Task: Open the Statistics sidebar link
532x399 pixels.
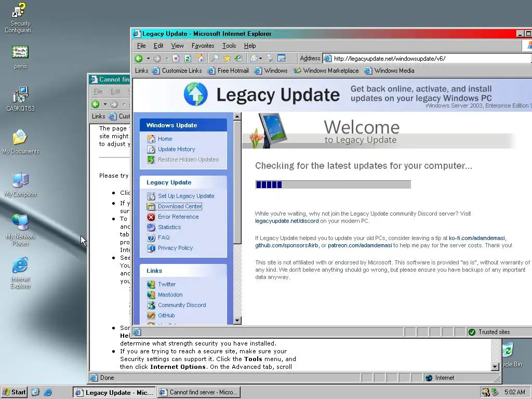Action: 169,228
